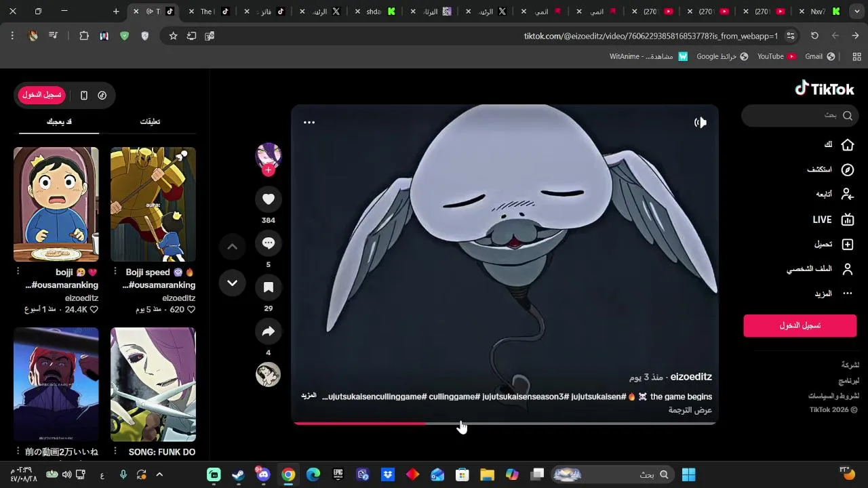Click the eizoeditz username on the video

(x=691, y=377)
